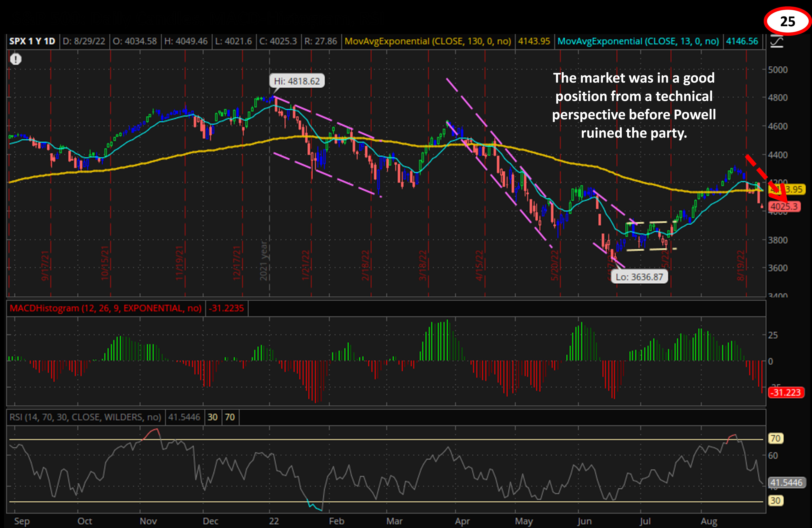Select the 1/21/22 expiration marker

tap(306, 265)
